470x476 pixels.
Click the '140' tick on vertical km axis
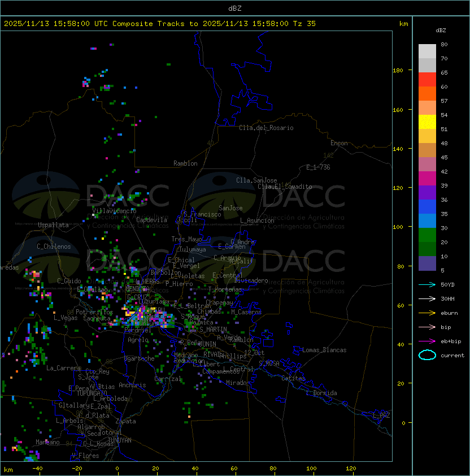[398, 149]
